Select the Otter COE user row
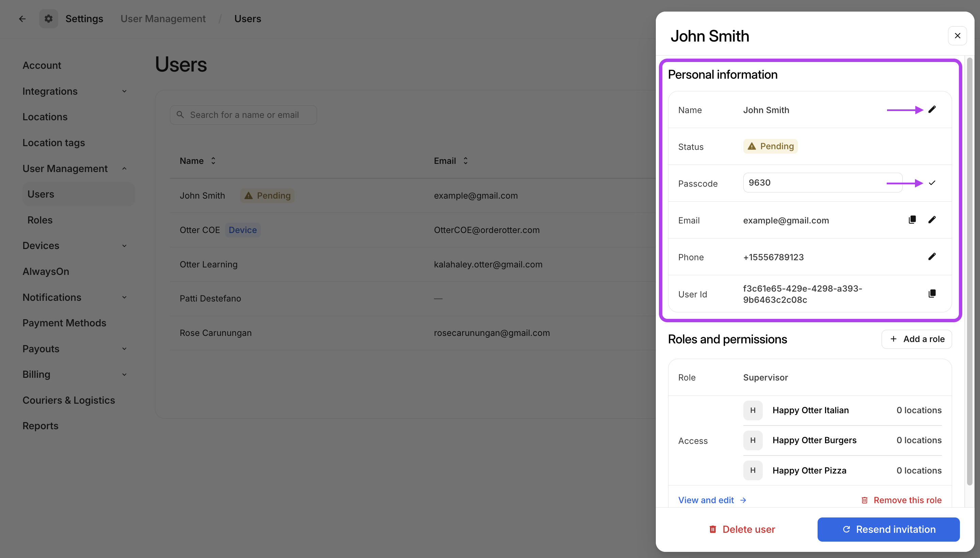The width and height of the screenshot is (980, 558). (x=412, y=230)
